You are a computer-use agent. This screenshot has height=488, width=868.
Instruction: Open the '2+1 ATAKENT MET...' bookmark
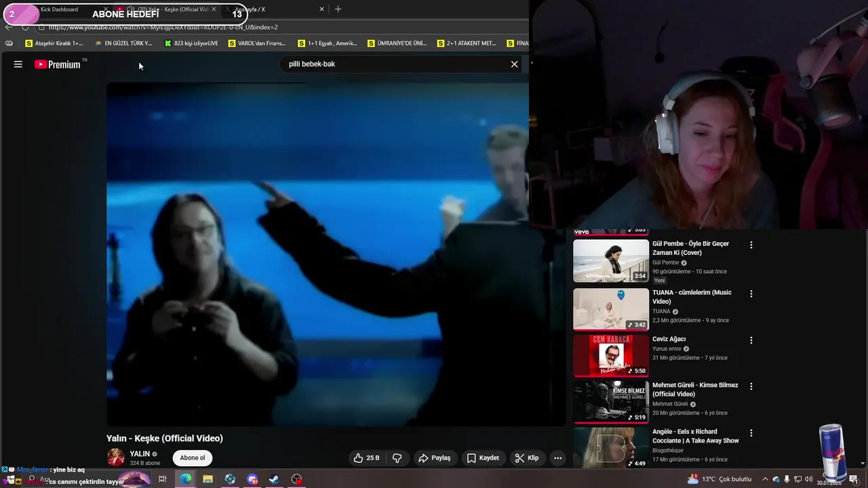coord(467,43)
